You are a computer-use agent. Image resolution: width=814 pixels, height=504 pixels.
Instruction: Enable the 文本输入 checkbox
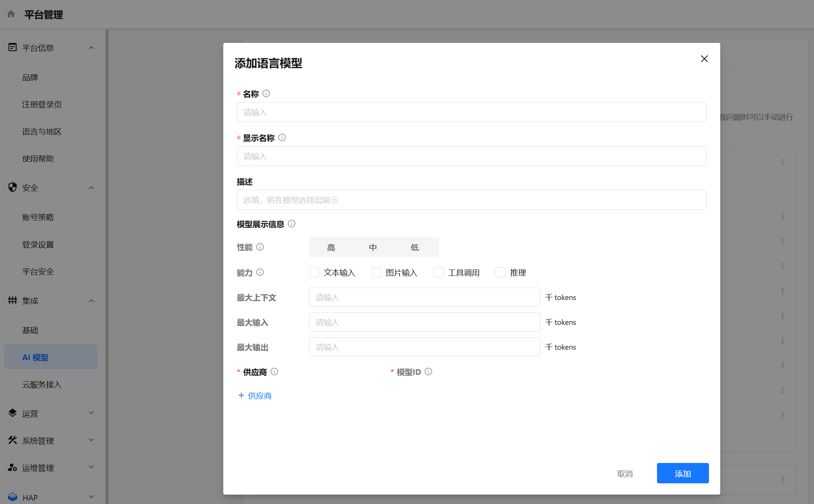pos(314,272)
